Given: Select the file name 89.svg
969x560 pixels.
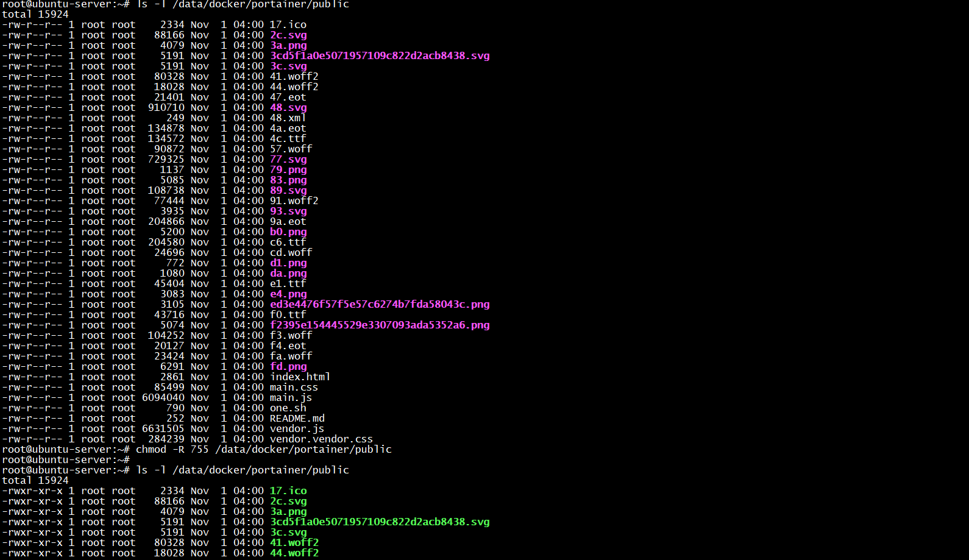Looking at the screenshot, I should coord(288,190).
